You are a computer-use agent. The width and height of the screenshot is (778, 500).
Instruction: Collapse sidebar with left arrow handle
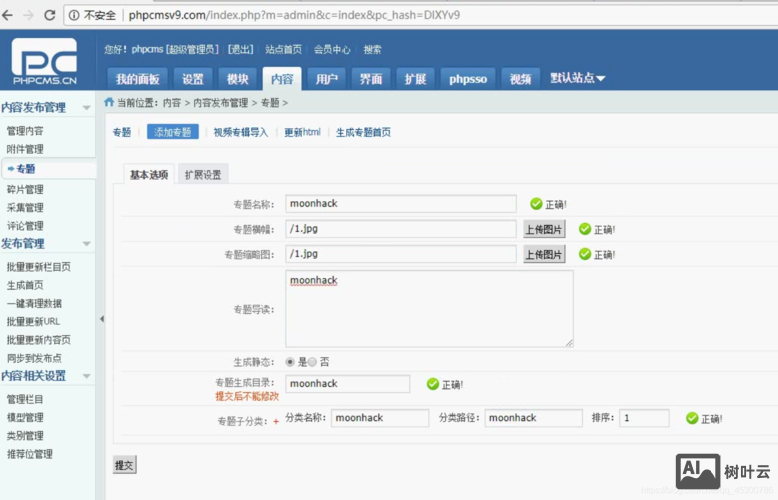point(102,319)
